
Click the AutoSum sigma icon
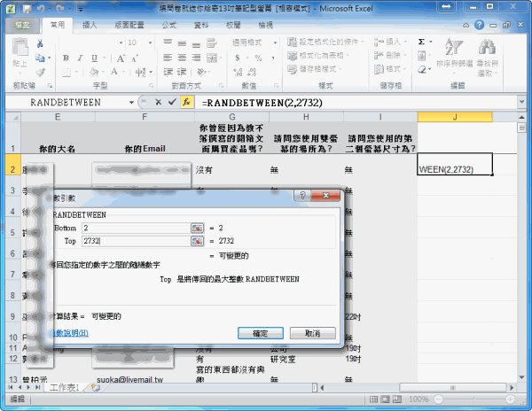[421, 42]
